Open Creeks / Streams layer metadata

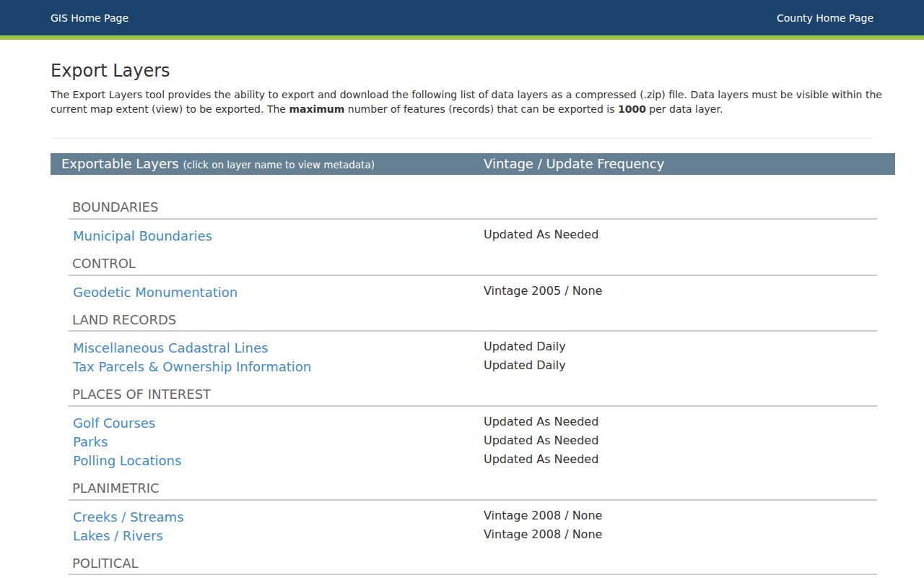pos(128,517)
